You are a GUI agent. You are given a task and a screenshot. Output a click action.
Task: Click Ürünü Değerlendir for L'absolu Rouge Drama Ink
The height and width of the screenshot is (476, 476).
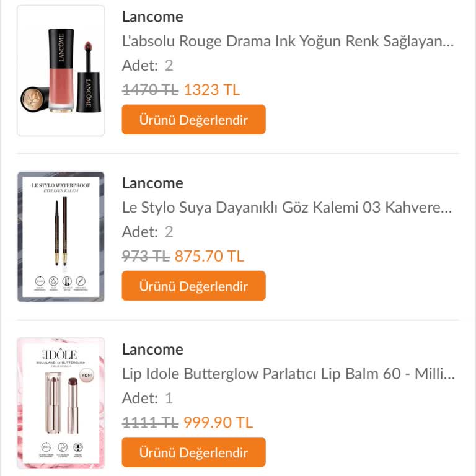pos(193,120)
